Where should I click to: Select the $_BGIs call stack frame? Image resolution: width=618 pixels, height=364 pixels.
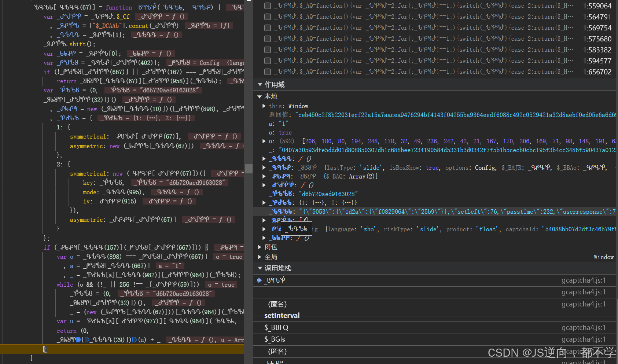(434, 339)
